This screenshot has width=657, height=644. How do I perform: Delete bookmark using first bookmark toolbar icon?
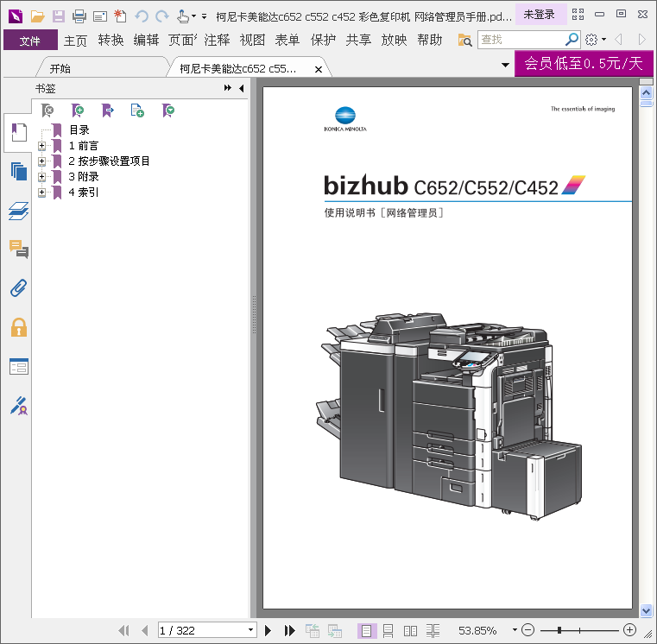click(47, 110)
